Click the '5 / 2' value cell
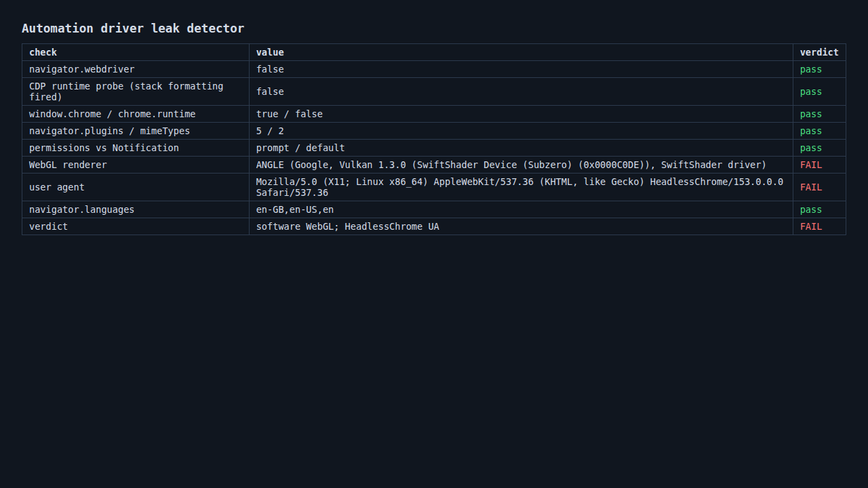 point(521,131)
